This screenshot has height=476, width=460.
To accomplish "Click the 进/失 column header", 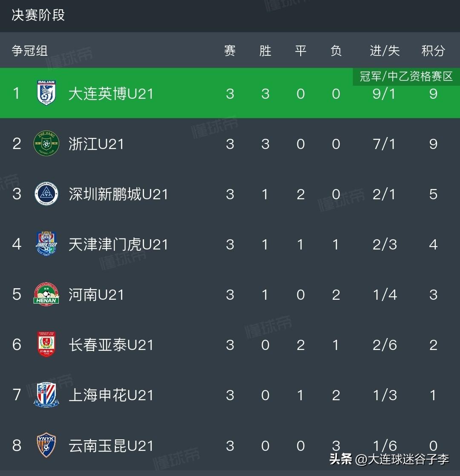I will pos(385,51).
